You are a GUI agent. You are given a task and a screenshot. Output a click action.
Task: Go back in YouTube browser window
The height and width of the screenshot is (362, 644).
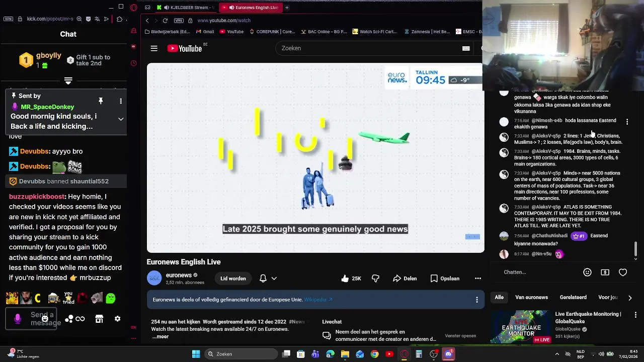tap(147, 21)
